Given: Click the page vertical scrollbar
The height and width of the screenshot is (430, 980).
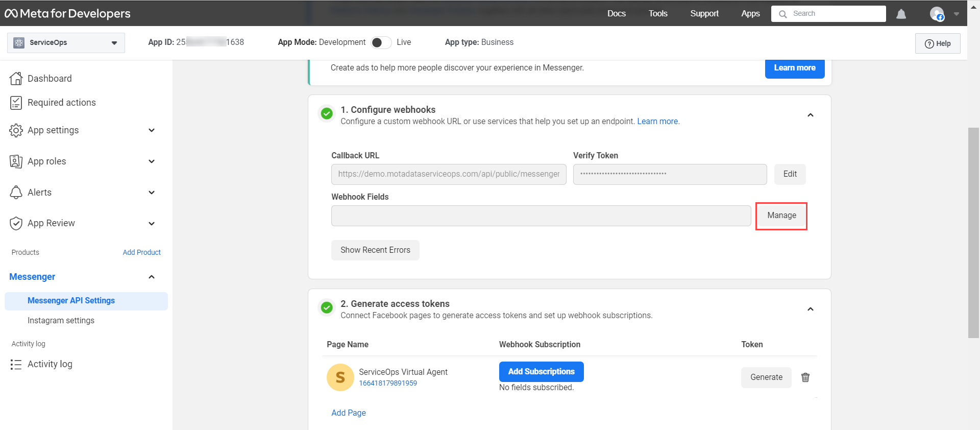Looking at the screenshot, I should [974, 233].
